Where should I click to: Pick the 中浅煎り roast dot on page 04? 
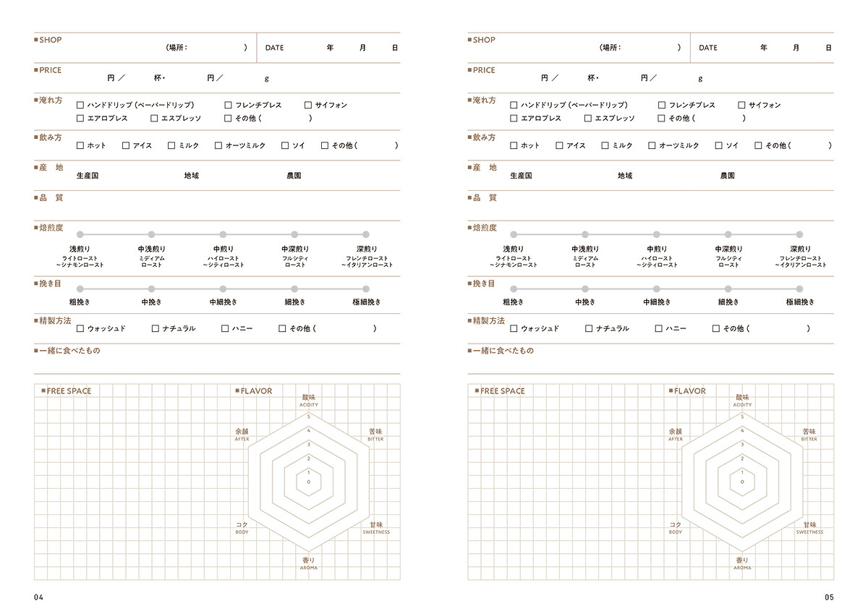[x=151, y=234]
